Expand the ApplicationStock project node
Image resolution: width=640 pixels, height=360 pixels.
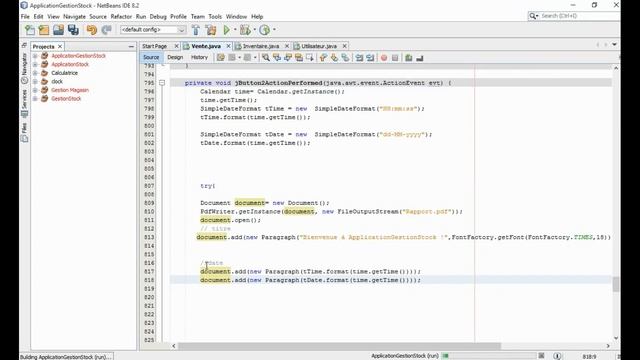coord(35,64)
